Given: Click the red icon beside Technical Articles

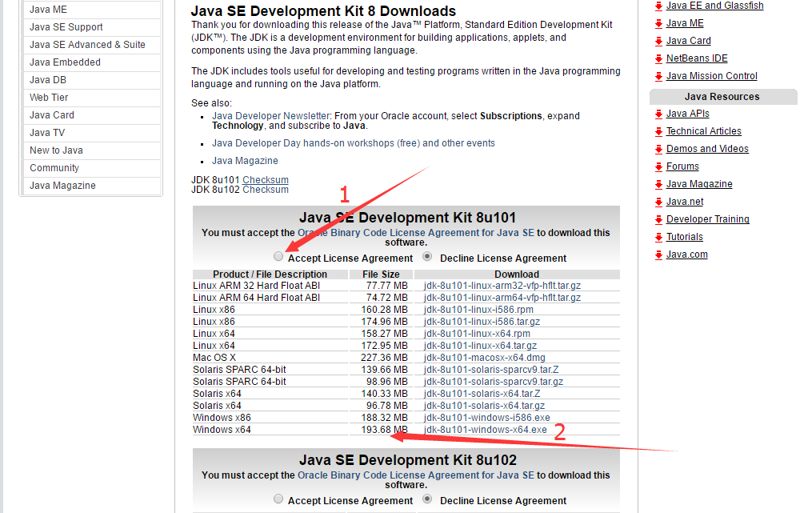Looking at the screenshot, I should 658,131.
